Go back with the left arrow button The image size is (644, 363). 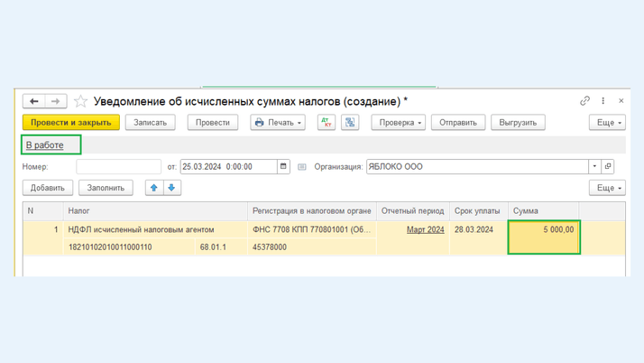(33, 101)
